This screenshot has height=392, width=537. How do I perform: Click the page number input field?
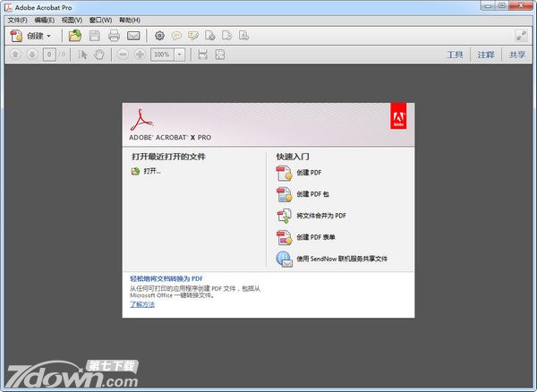(x=50, y=55)
